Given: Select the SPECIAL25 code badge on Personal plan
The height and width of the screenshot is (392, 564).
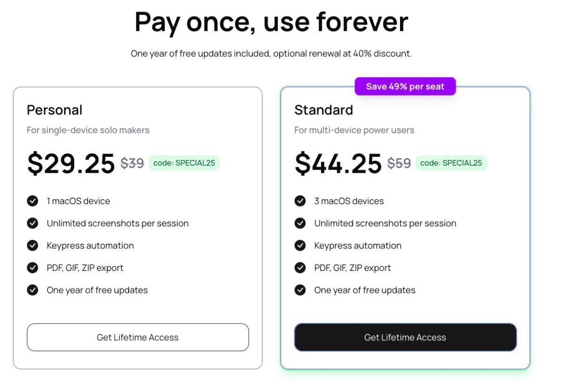Looking at the screenshot, I should coord(184,163).
